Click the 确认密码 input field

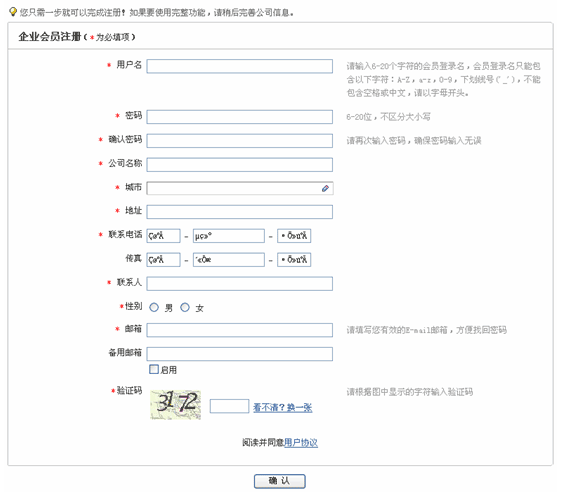[x=240, y=141]
